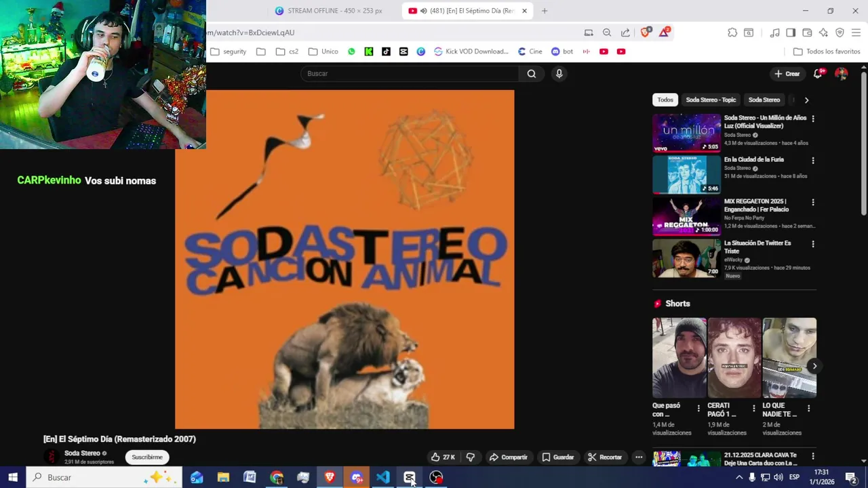Show hidden system tray icons chevron
This screenshot has height=488, width=868.
[x=739, y=477]
